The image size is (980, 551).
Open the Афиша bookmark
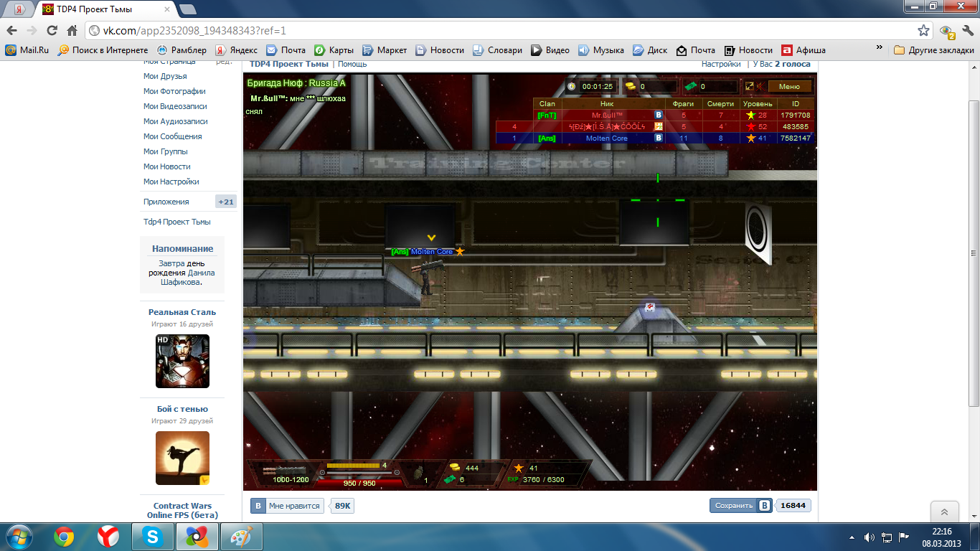pos(804,50)
